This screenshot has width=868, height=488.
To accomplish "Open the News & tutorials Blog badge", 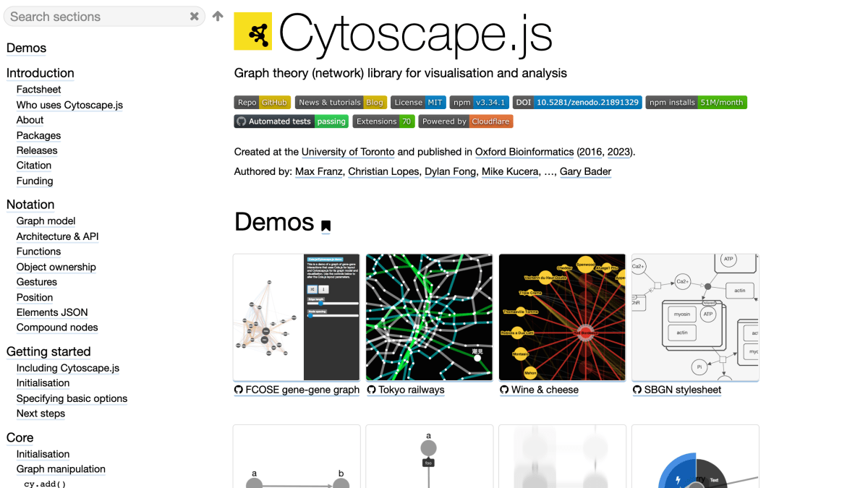I will [x=341, y=103].
